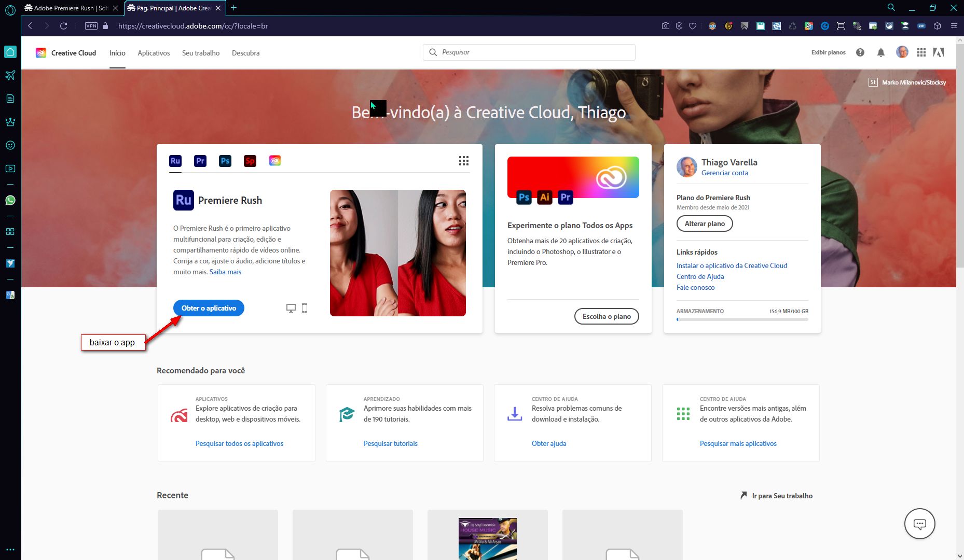Click the Pesquisar search field

[529, 52]
